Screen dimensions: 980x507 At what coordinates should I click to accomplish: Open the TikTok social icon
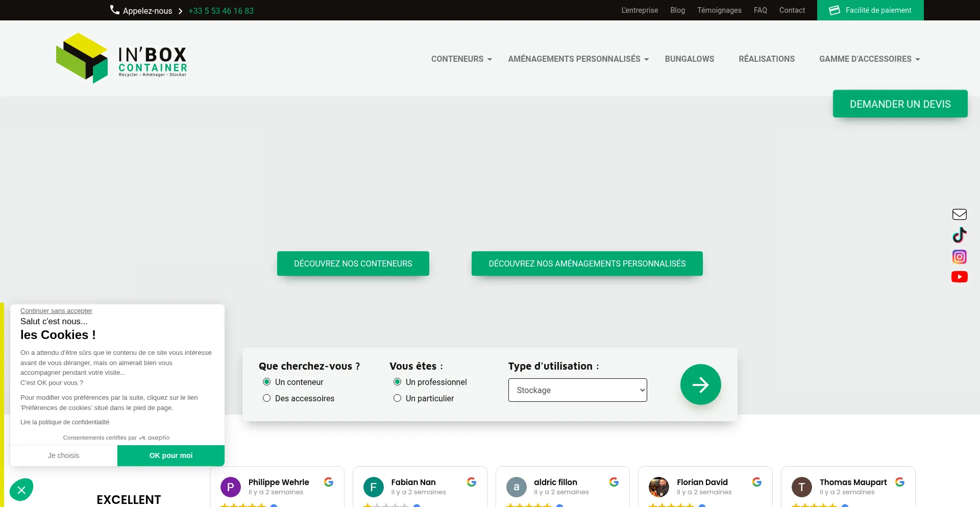959,235
